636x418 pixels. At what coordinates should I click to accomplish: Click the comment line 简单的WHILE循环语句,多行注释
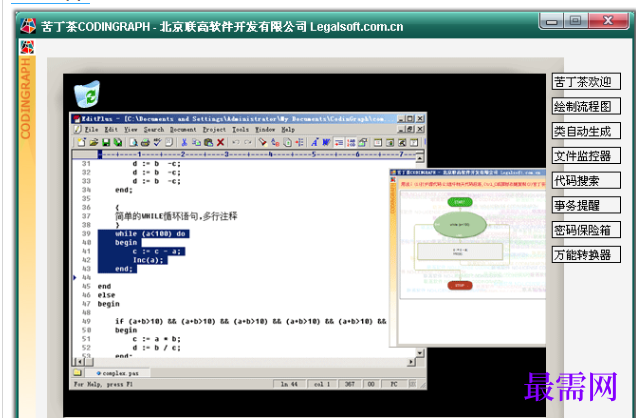click(x=176, y=217)
